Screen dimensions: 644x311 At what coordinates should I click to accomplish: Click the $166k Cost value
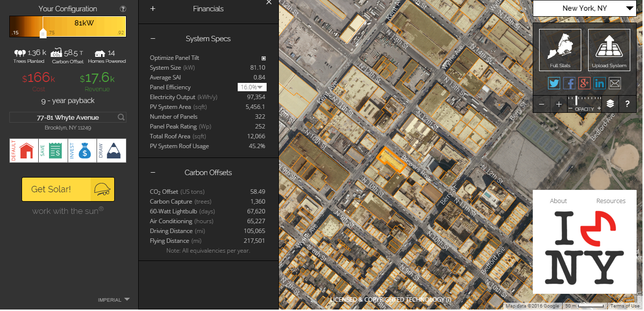point(38,78)
